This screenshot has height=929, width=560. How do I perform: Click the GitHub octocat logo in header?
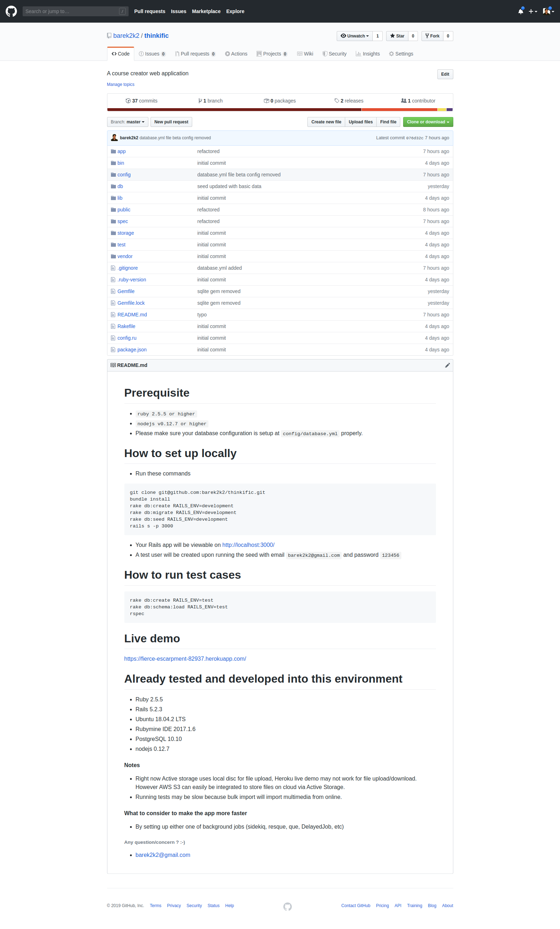(x=11, y=11)
